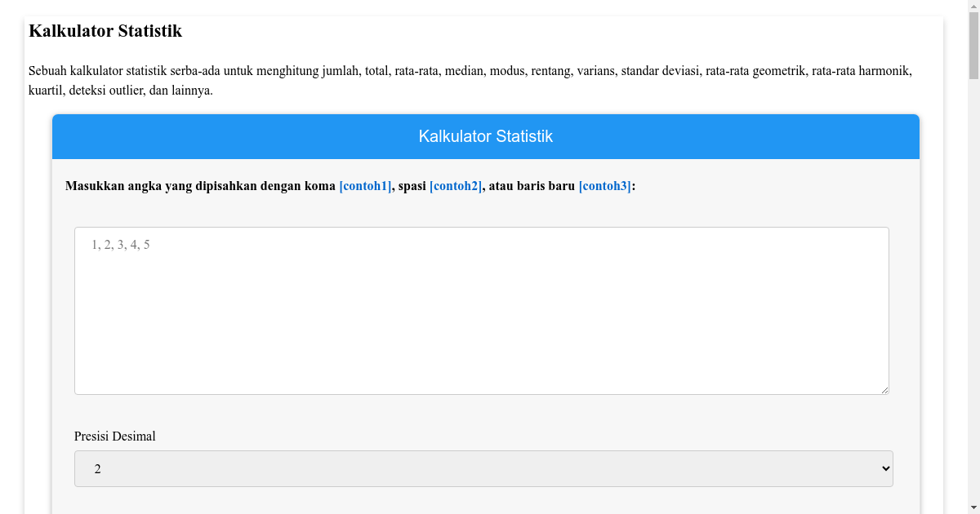Click the textarea resize handle icon
Viewport: 980px width, 514px height.
pos(884,389)
